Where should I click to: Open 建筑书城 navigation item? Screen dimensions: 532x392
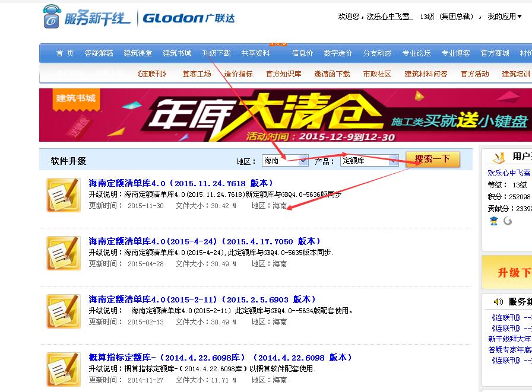pyautogui.click(x=177, y=53)
